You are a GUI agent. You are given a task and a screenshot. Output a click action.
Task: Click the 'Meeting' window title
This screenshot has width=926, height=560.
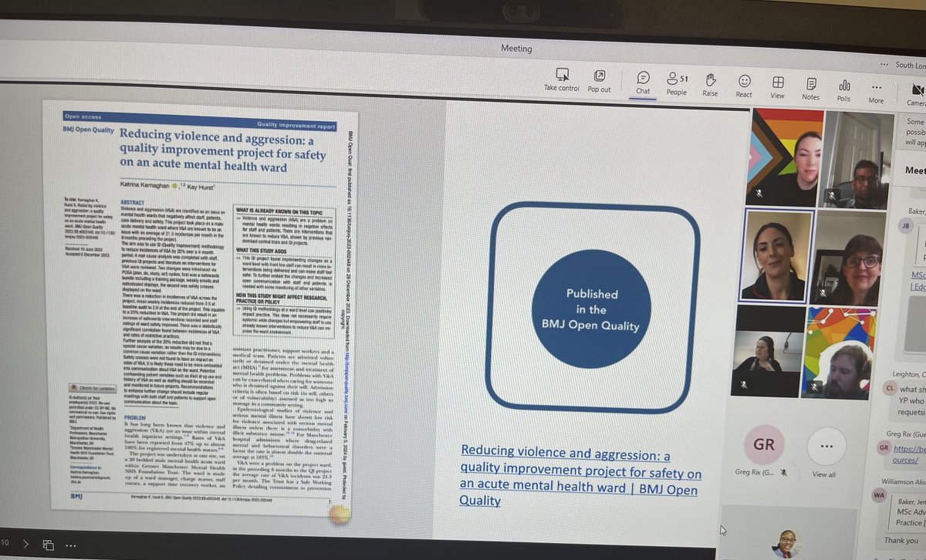[516, 48]
